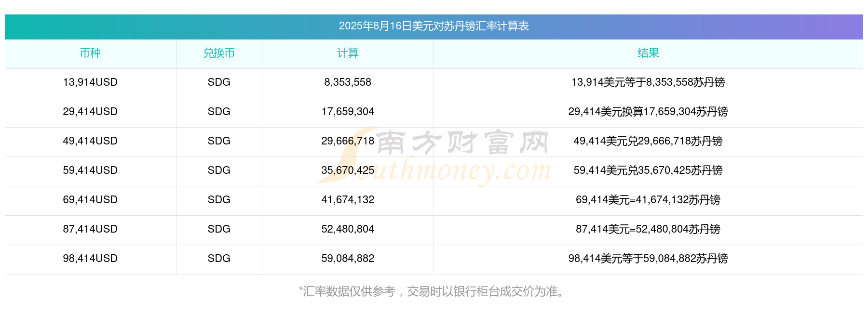The image size is (868, 313).
Task: Click SDG in the 98,414USD row
Action: [x=219, y=259]
